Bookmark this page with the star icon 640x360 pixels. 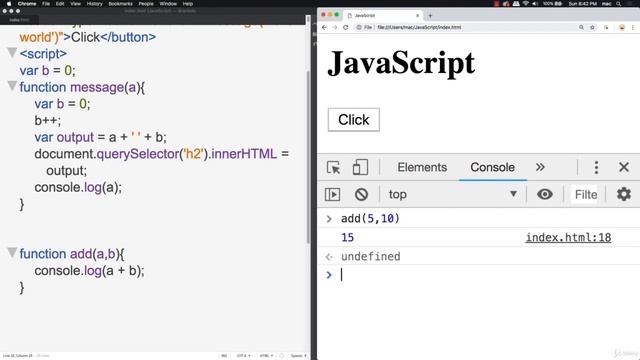coord(592,27)
